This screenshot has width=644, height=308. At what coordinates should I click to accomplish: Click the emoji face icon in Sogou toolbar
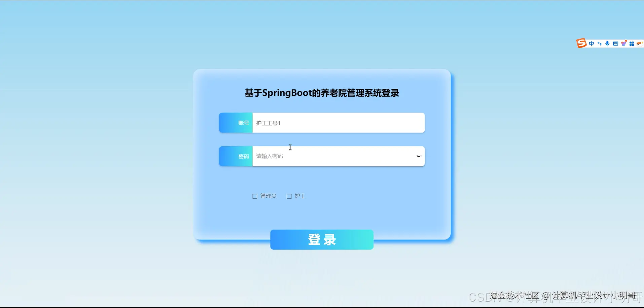point(639,43)
